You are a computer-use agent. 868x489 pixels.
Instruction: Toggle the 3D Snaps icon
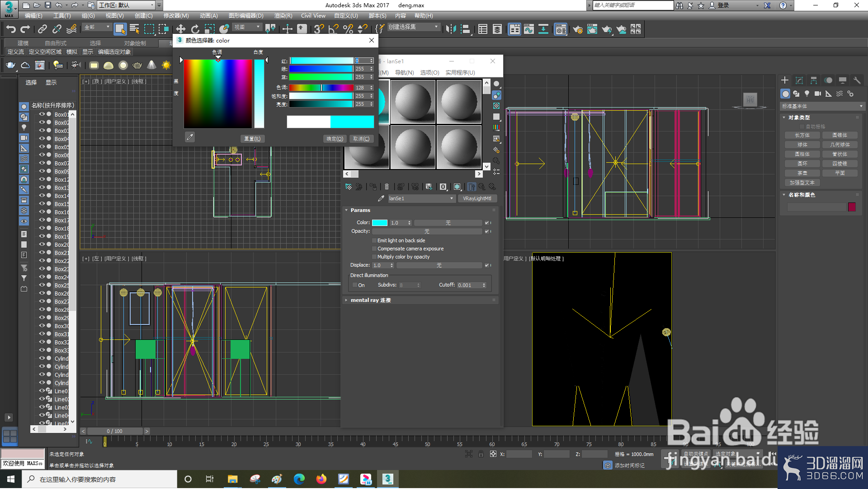319,29
